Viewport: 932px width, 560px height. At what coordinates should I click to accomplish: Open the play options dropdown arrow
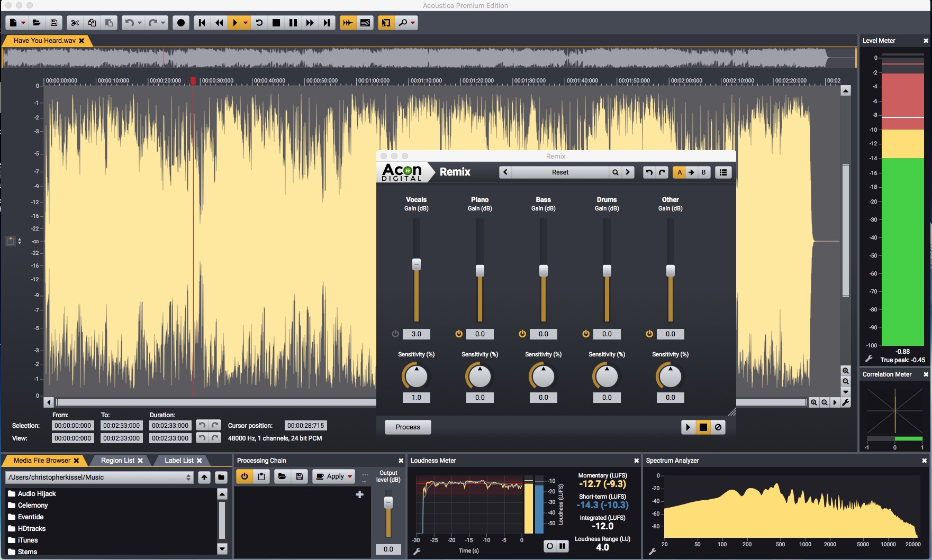[x=246, y=23]
